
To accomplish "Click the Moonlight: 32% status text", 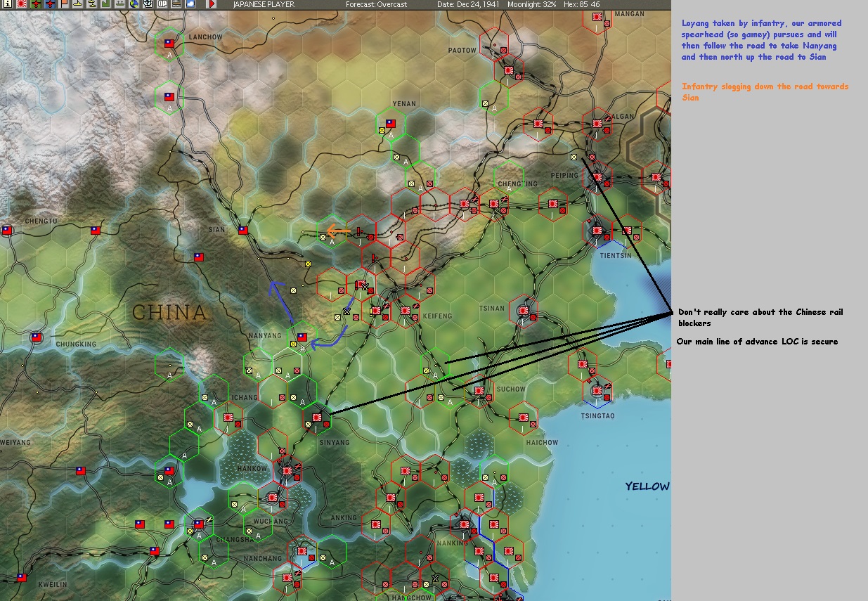I will [x=533, y=4].
